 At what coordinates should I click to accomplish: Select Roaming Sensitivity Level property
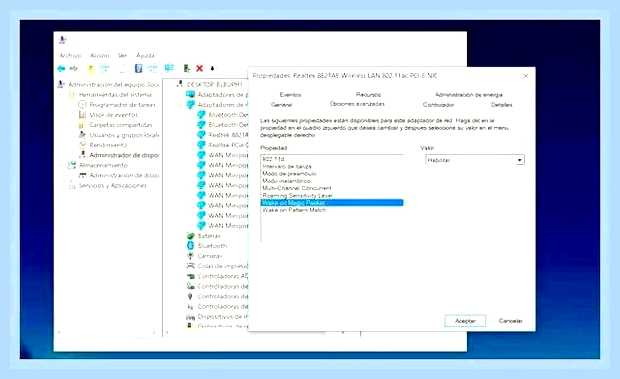(297, 196)
